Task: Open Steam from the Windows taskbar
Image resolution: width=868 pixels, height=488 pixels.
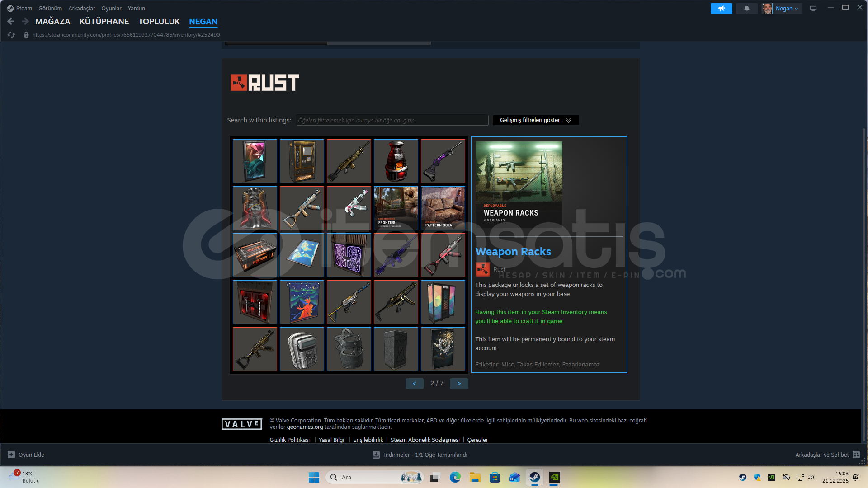Action: pos(534,477)
